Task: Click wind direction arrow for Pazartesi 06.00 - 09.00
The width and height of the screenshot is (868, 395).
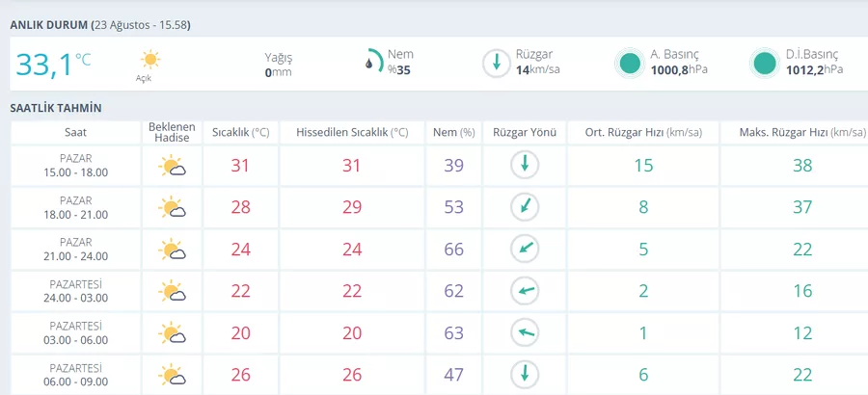Action: tap(525, 375)
